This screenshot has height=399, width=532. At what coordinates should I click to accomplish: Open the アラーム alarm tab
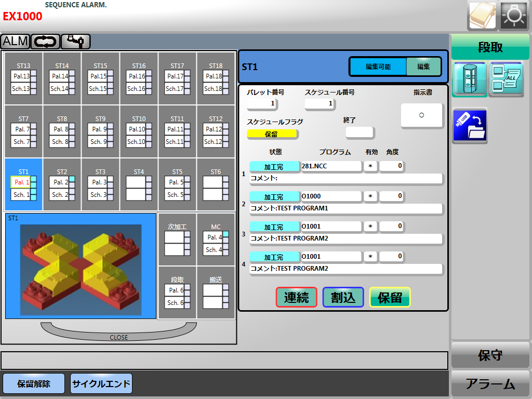tap(490, 384)
